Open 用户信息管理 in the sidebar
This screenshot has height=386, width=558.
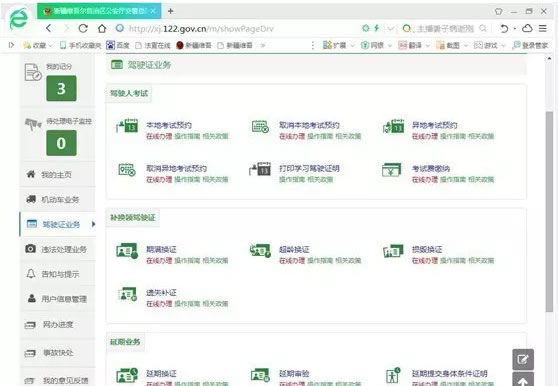[57, 299]
